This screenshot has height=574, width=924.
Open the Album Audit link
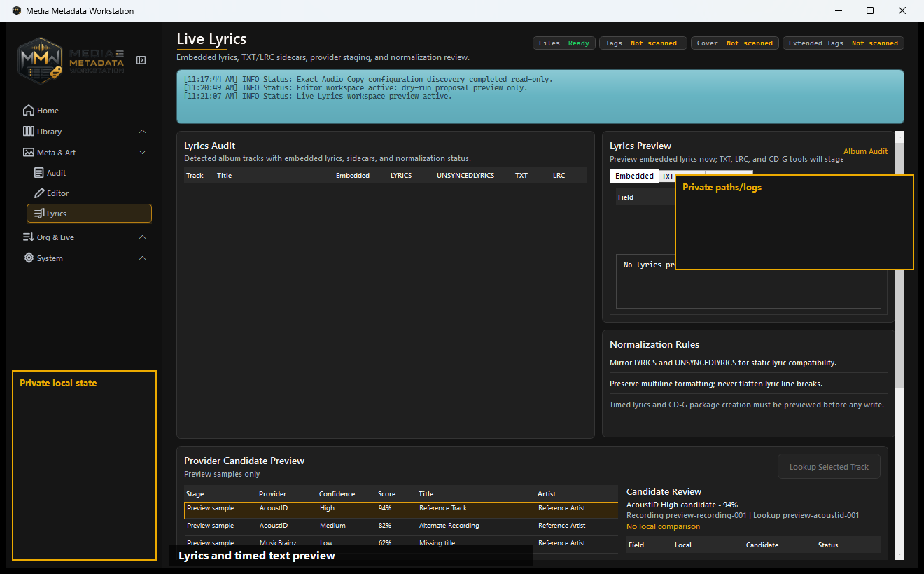(865, 151)
